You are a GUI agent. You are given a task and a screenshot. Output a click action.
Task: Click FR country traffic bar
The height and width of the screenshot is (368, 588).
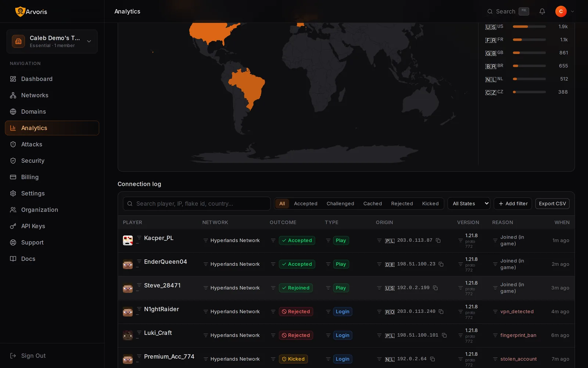pyautogui.click(x=529, y=40)
